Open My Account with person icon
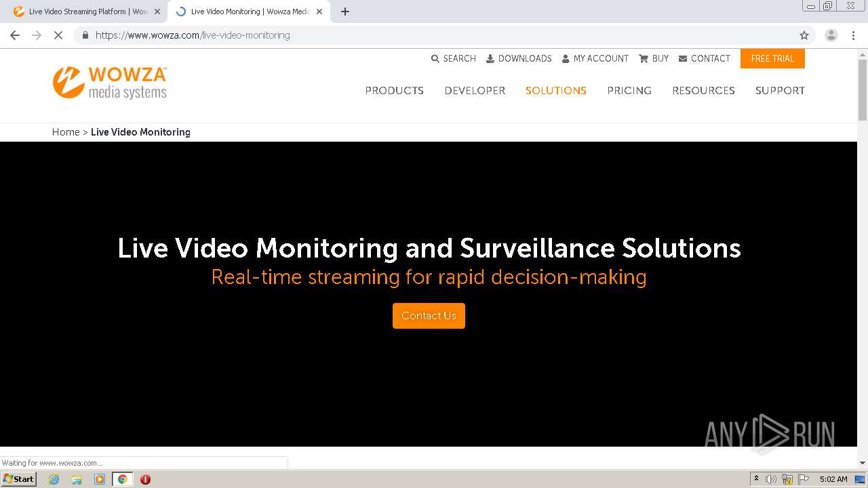Viewport: 868px width, 488px height. point(595,59)
